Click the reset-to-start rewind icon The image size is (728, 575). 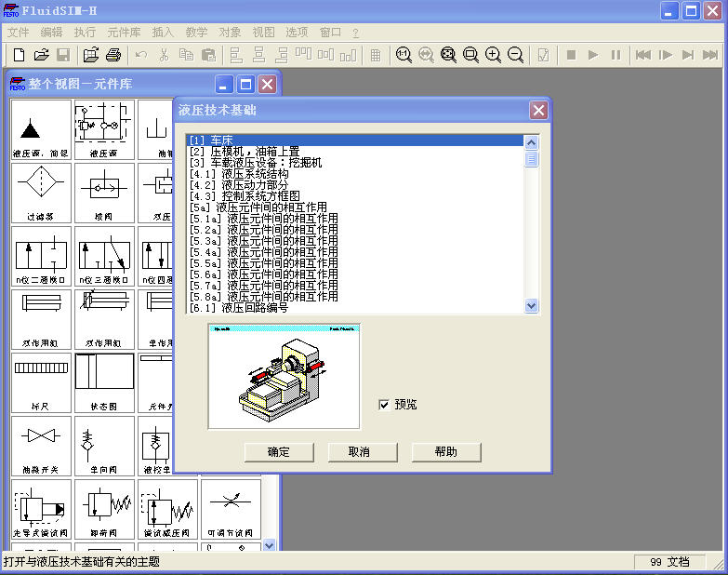(643, 55)
